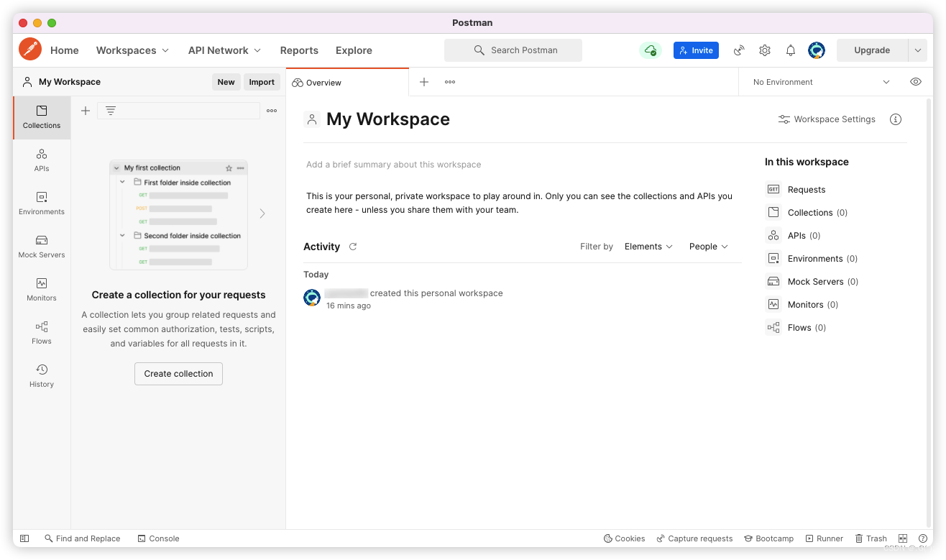Open the Monitors sidebar tab
The width and height of the screenshot is (946, 560).
coord(42,290)
